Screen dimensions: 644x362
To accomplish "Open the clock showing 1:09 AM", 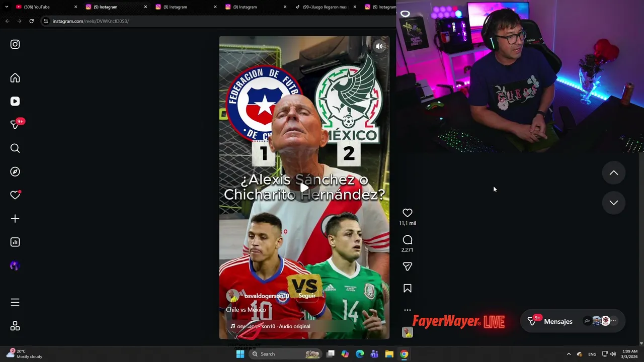I will click(630, 354).
